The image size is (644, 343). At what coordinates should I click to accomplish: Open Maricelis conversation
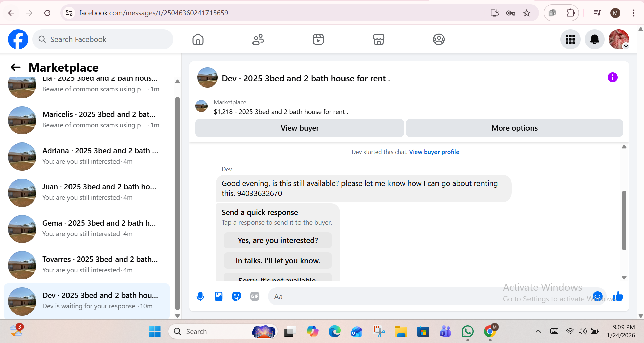pos(87,120)
